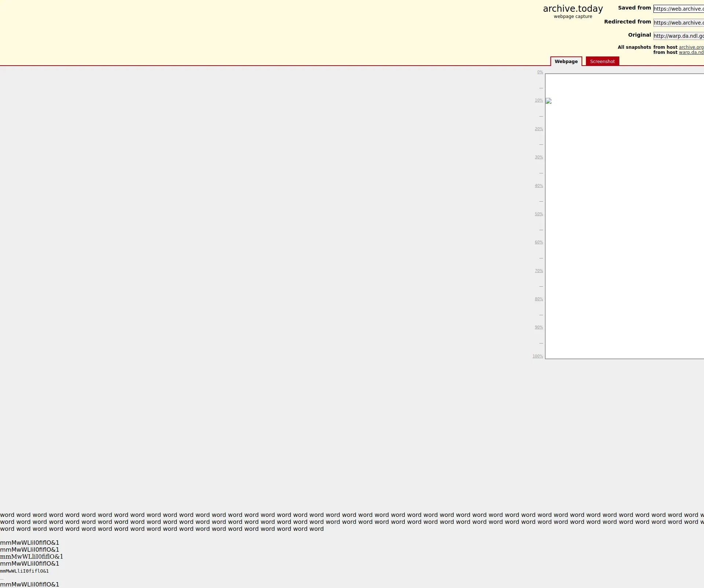This screenshot has height=588, width=704.
Task: Jump to the 100% page marker
Action: pyautogui.click(x=538, y=356)
